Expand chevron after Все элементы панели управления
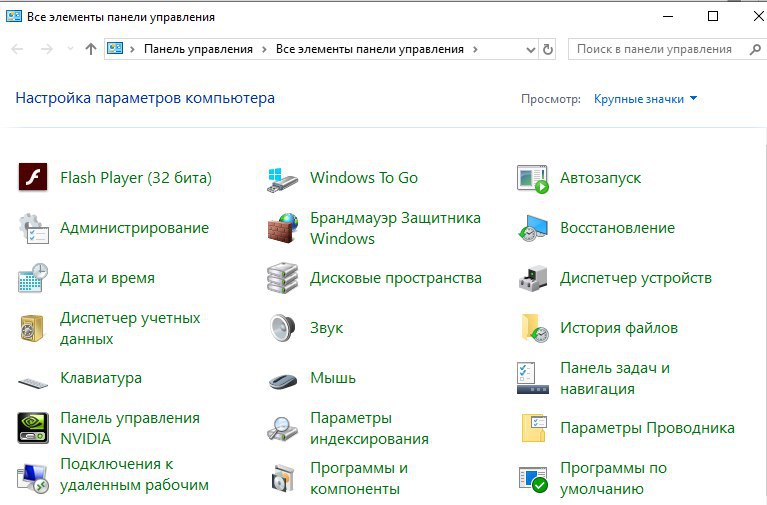This screenshot has width=767, height=505. [x=475, y=49]
